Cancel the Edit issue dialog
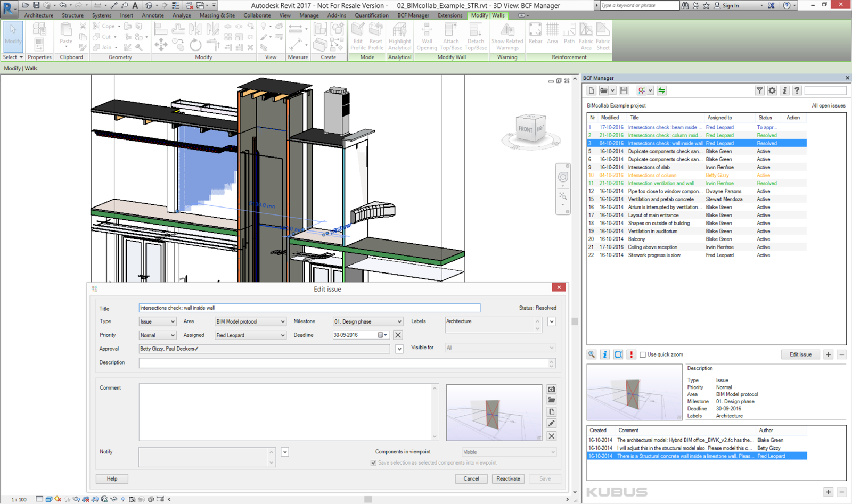Image resolution: width=852 pixels, height=504 pixels. click(471, 478)
